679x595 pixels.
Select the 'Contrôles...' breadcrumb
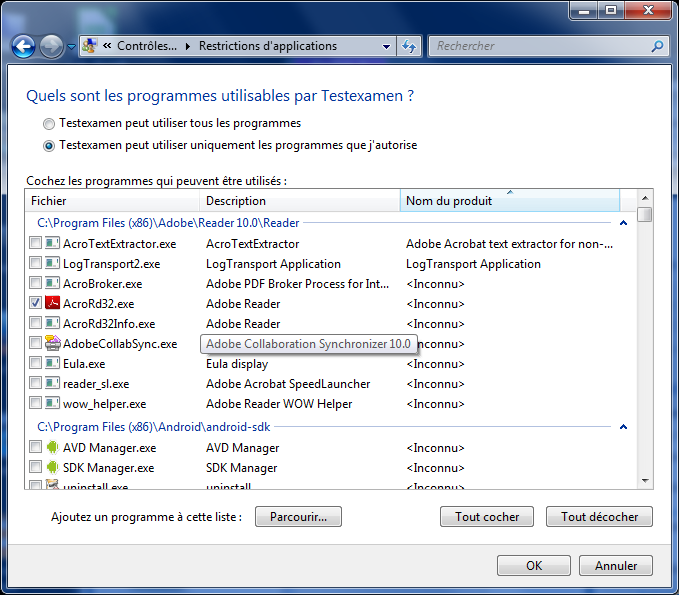click(x=147, y=46)
